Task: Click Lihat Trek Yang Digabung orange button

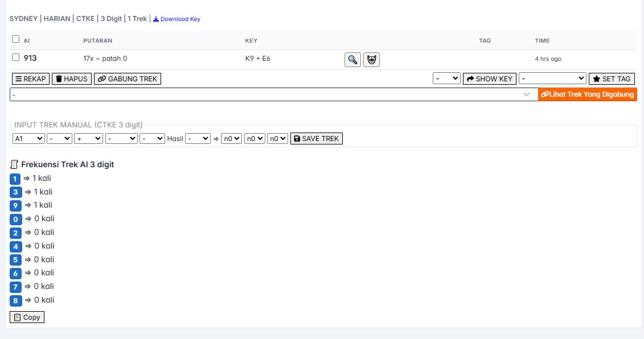Action: pos(587,94)
